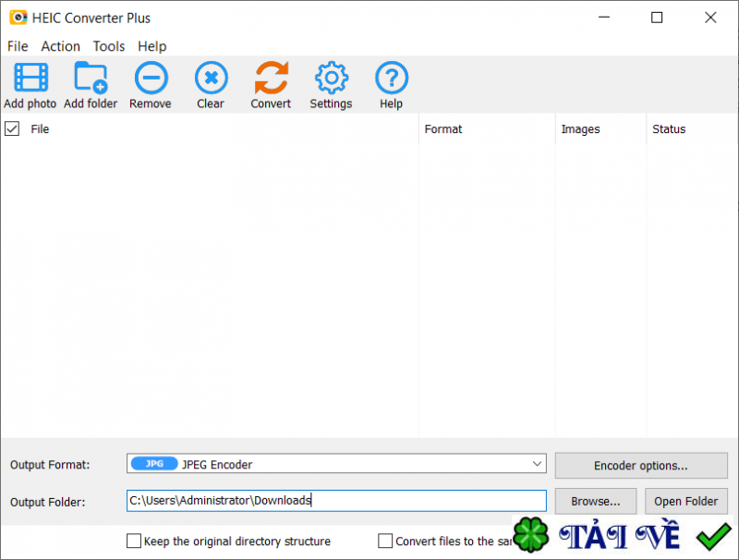Screen dimensions: 739x560
Task: Click the File column header
Action: click(x=220, y=129)
